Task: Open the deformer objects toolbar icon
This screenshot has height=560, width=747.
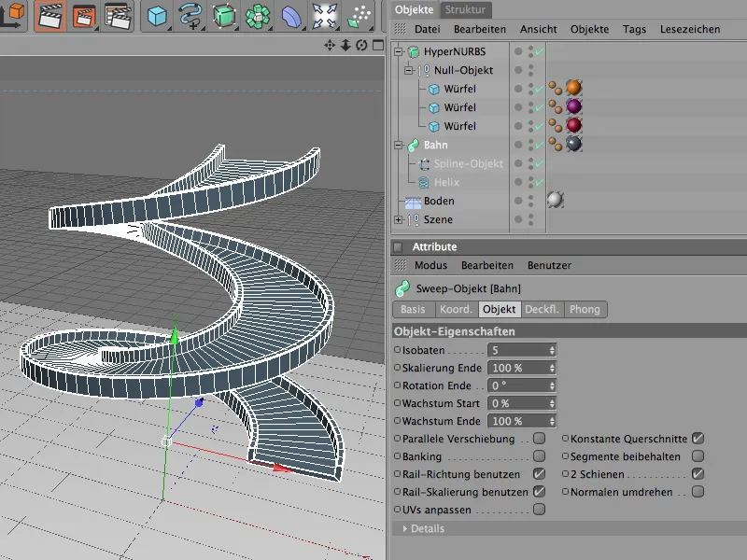Action: coord(291,16)
